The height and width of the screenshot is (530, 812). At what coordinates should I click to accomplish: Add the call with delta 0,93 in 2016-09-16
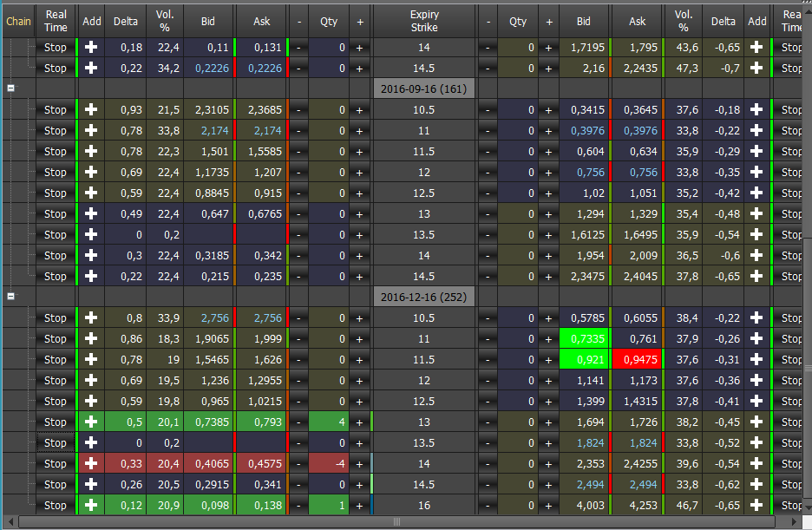pos(91,109)
